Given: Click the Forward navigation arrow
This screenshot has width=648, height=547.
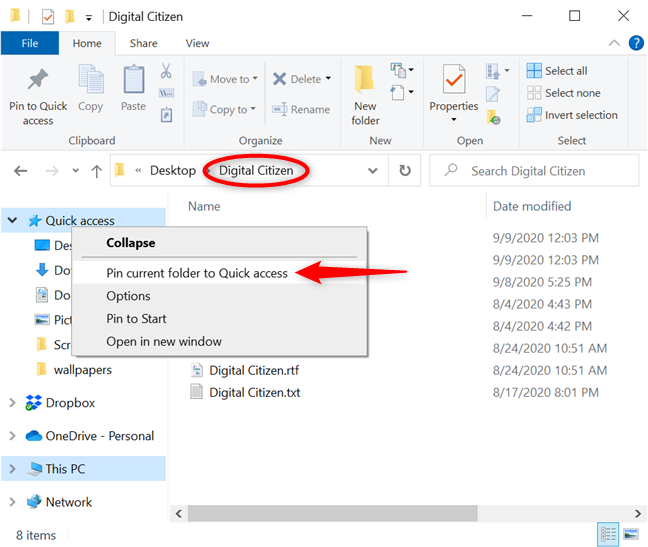Looking at the screenshot, I should click(x=52, y=171).
